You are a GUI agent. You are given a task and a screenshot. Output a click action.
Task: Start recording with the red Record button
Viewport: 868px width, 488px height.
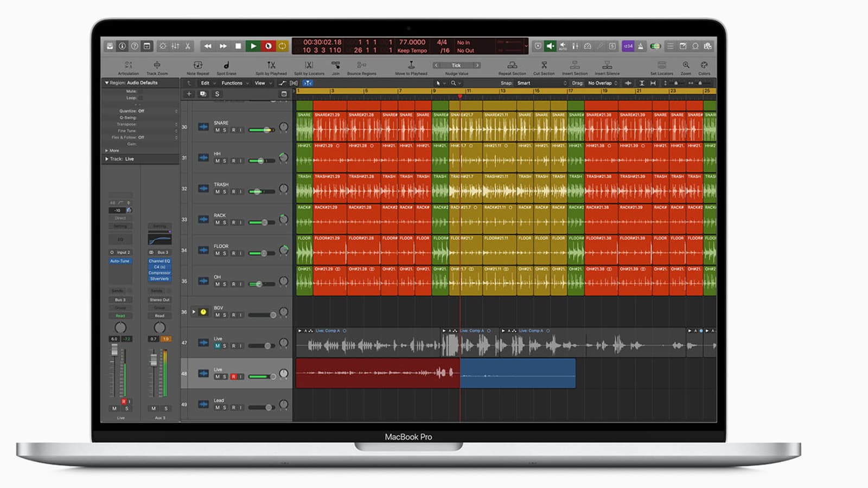coord(268,46)
